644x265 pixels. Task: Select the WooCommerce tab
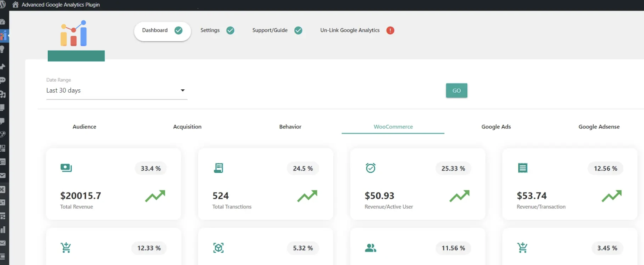(x=393, y=127)
